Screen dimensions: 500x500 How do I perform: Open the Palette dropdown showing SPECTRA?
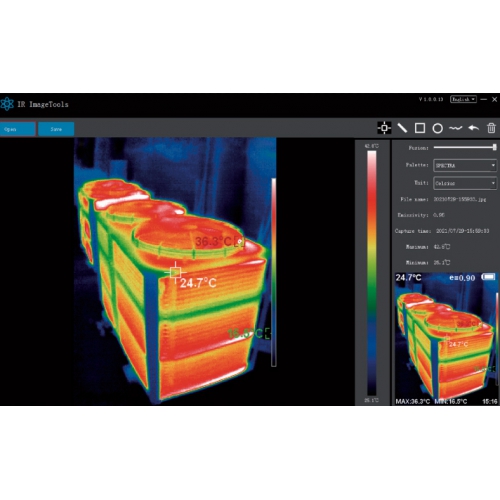(465, 165)
